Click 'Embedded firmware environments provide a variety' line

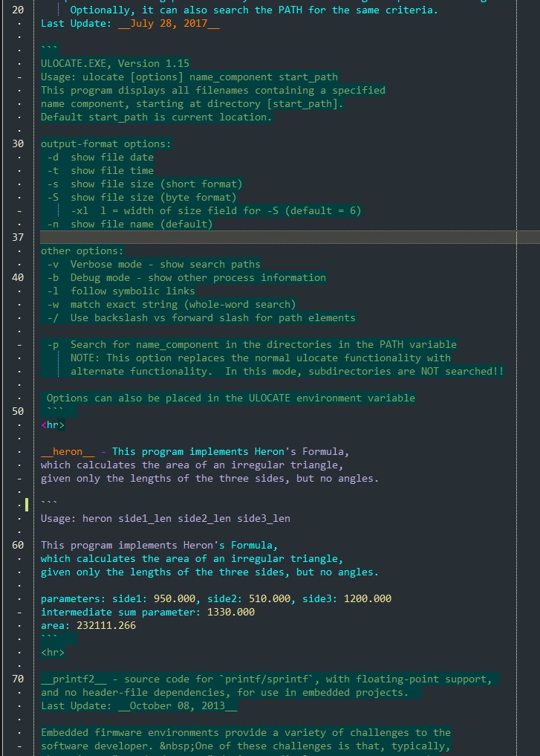[246, 733]
